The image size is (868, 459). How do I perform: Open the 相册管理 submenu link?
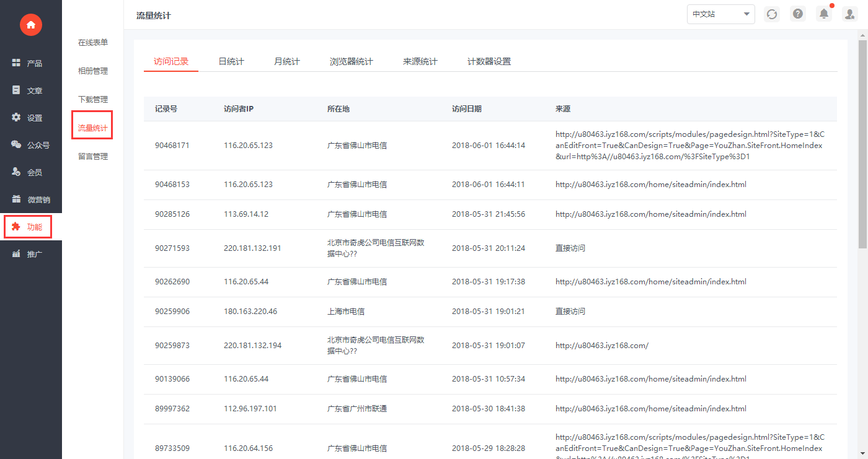coord(93,71)
